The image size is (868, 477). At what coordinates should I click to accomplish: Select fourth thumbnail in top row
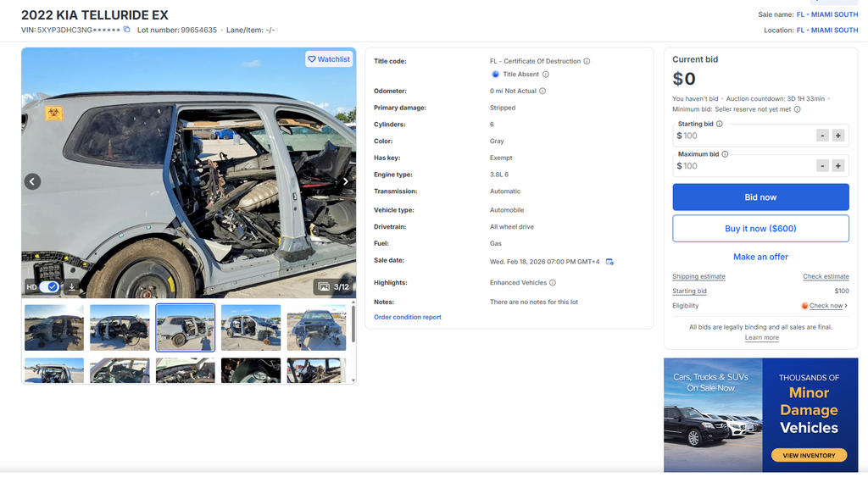251,328
